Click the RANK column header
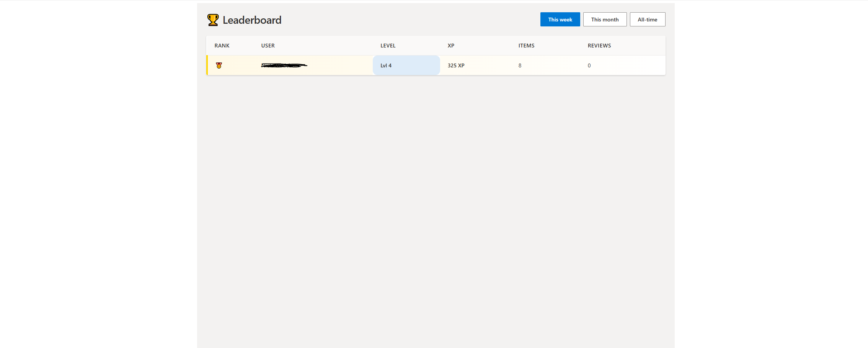 tap(222, 45)
